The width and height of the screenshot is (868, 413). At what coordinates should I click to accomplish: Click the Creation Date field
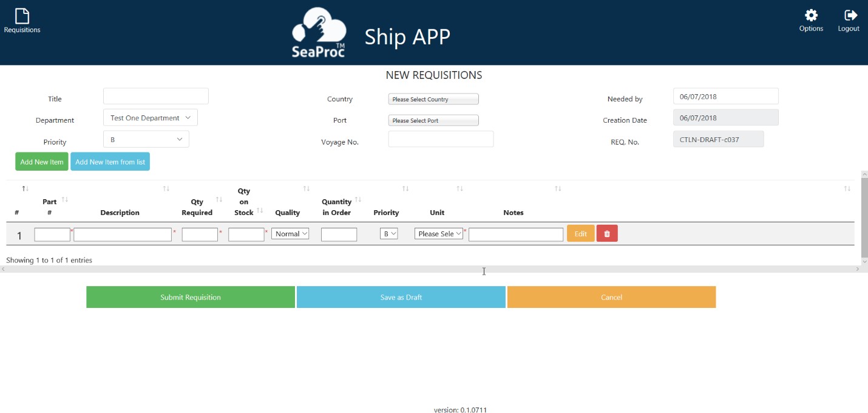(x=726, y=118)
